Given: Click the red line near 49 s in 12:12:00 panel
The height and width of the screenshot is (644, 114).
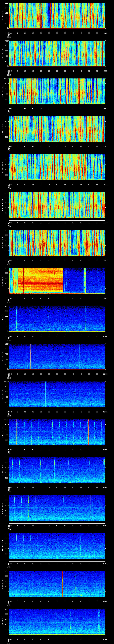Looking at the screenshot, I should (88, 432).
